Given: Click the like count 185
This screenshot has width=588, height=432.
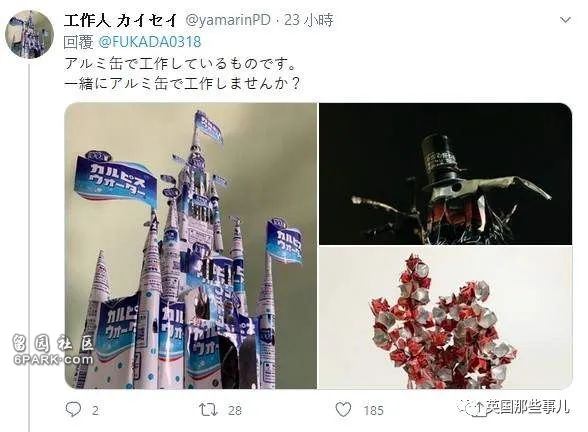Looking at the screenshot, I should coord(373,411).
